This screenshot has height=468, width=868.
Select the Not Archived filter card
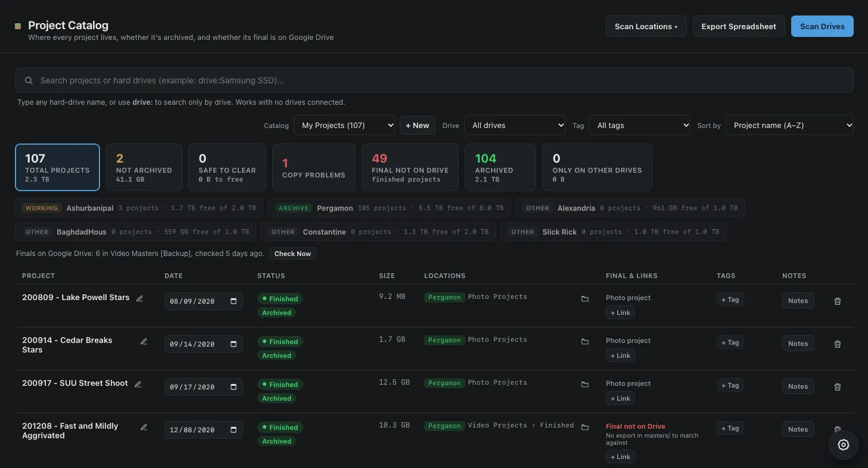pyautogui.click(x=144, y=167)
